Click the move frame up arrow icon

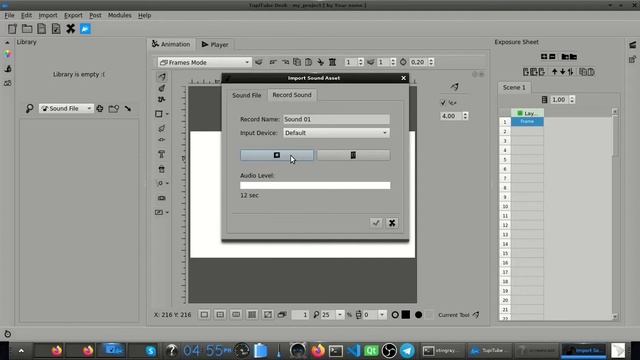point(554,72)
